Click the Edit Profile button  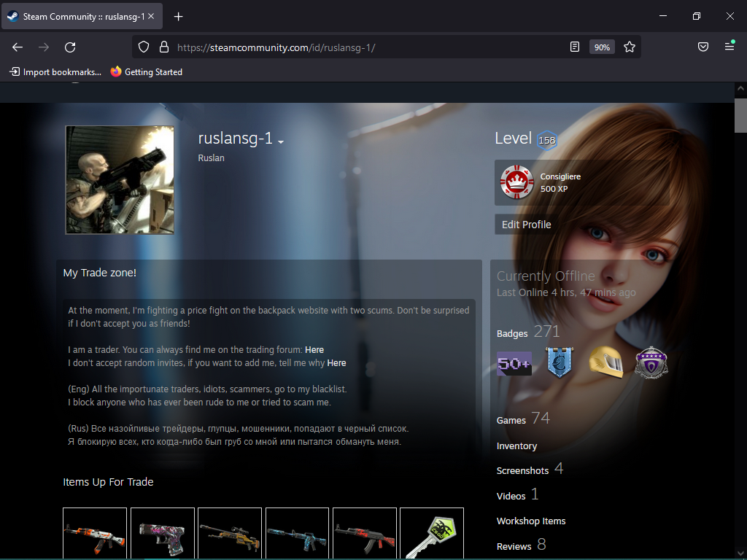527,225
